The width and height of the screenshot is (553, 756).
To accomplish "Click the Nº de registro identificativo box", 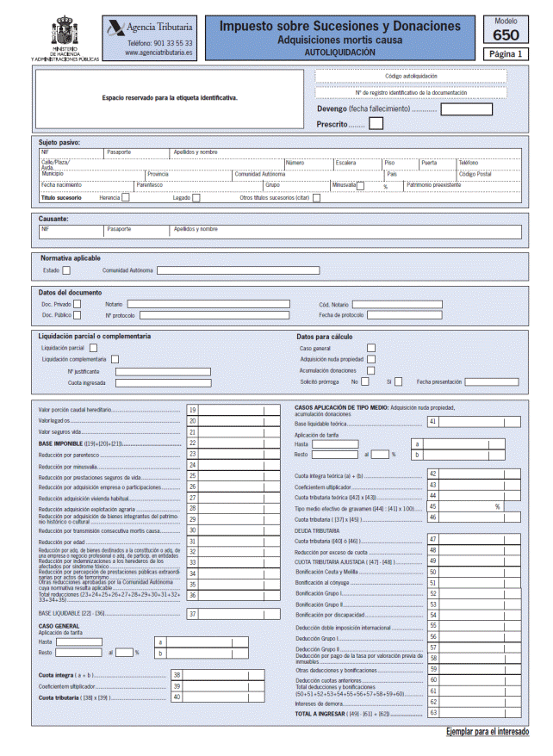I will coord(411,93).
